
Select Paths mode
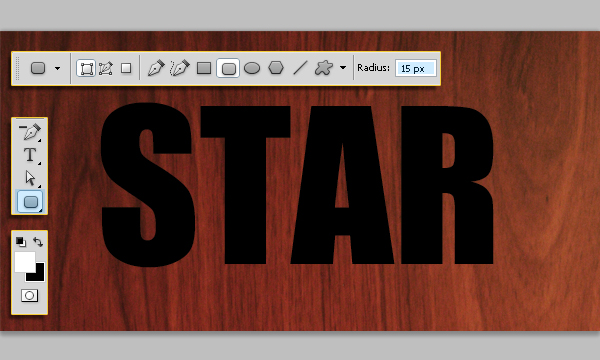[106, 68]
